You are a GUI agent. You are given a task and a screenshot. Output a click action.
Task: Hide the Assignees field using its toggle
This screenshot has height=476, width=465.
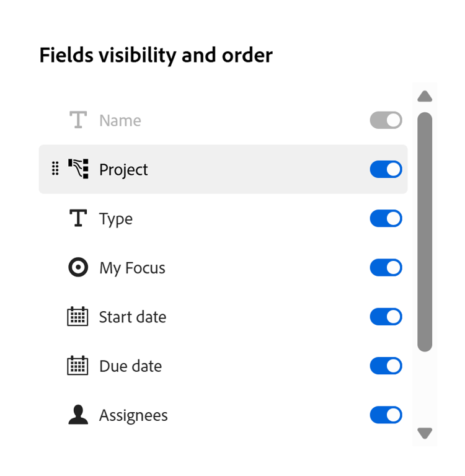(386, 415)
